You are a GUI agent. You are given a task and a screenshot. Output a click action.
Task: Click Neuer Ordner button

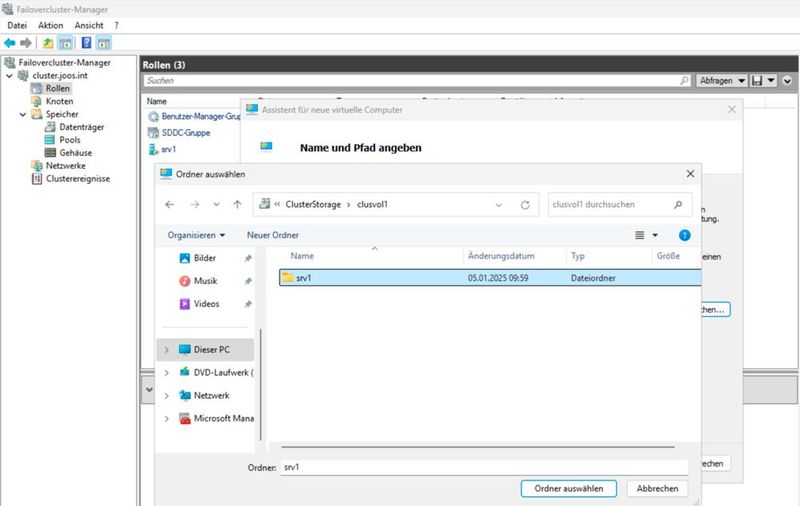click(x=273, y=235)
